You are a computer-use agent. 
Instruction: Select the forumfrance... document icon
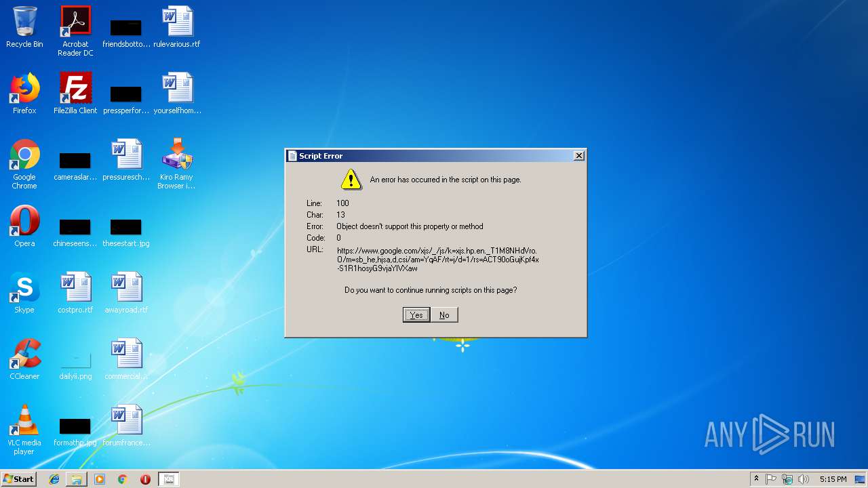click(x=126, y=426)
